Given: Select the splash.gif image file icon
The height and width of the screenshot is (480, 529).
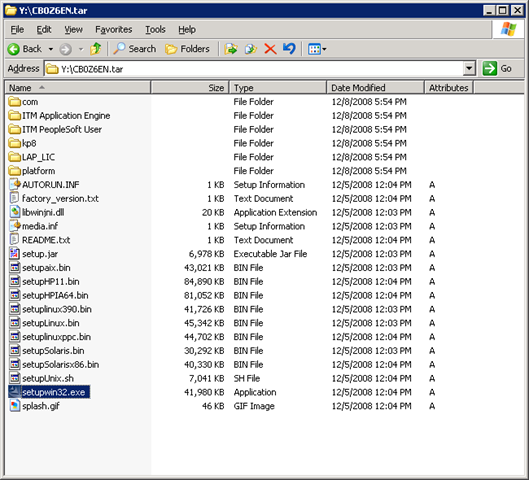Looking at the screenshot, I should click(14, 406).
